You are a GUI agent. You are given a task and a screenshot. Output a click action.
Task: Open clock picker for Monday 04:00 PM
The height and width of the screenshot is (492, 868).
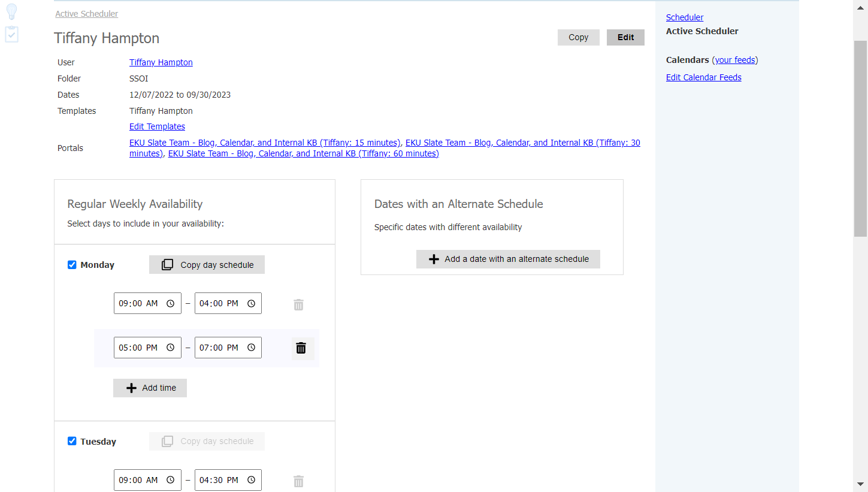pos(251,303)
